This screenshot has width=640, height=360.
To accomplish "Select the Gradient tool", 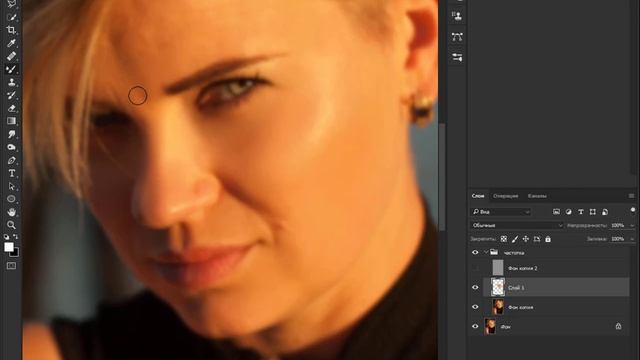I will click(11, 121).
